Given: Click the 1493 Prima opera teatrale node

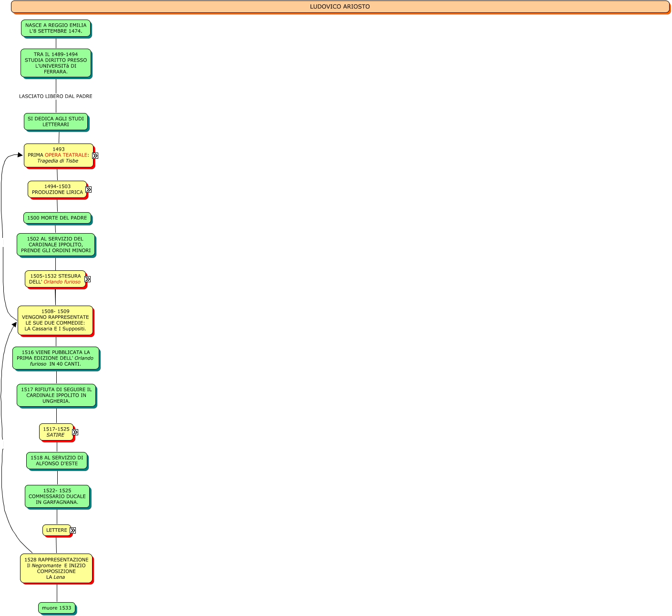Looking at the screenshot, I should click(58, 155).
